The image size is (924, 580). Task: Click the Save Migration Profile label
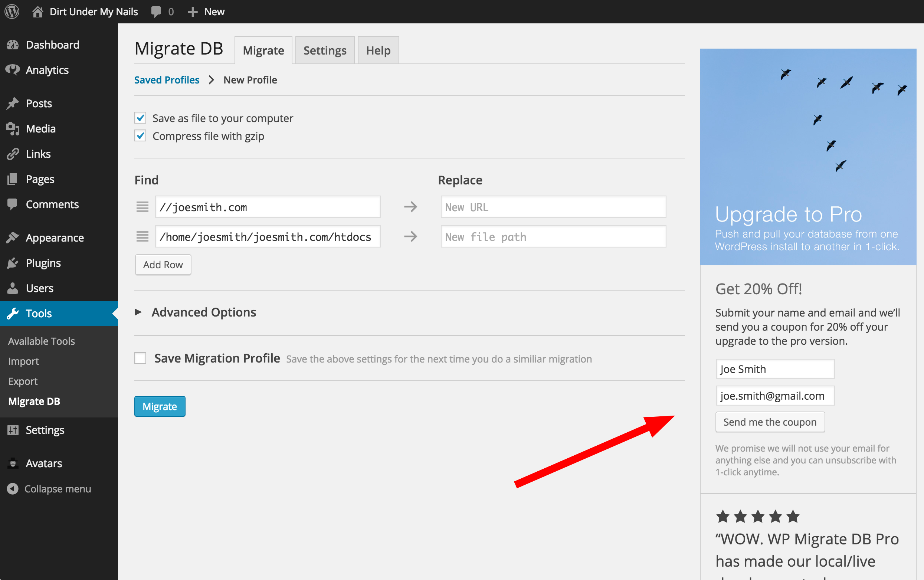[217, 358]
